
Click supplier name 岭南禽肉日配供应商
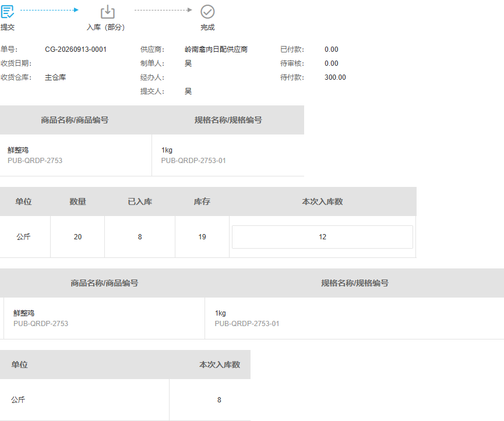(x=216, y=49)
